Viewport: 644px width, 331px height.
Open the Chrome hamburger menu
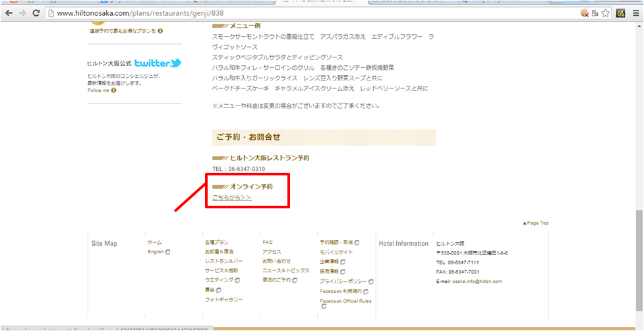click(635, 13)
